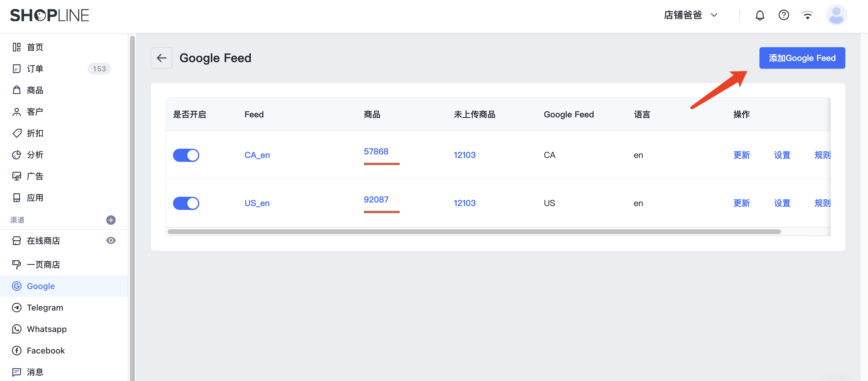
Task: Click the wifi status icon
Action: [x=808, y=15]
